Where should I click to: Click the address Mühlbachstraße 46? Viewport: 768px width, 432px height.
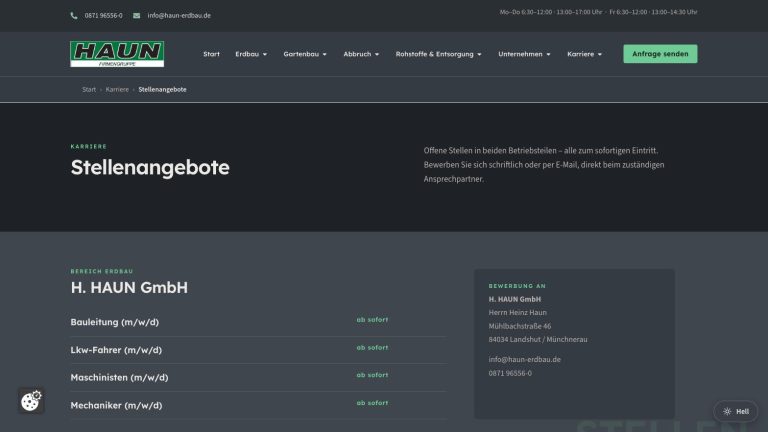(520, 326)
